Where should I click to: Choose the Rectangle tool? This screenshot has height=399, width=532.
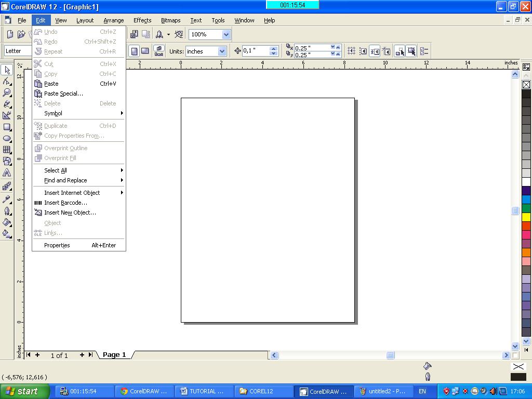click(7, 127)
